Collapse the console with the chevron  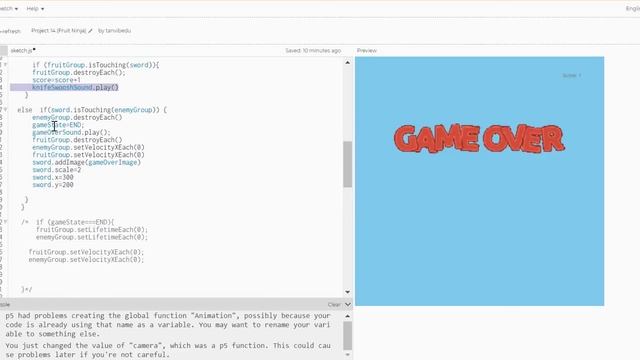click(348, 304)
